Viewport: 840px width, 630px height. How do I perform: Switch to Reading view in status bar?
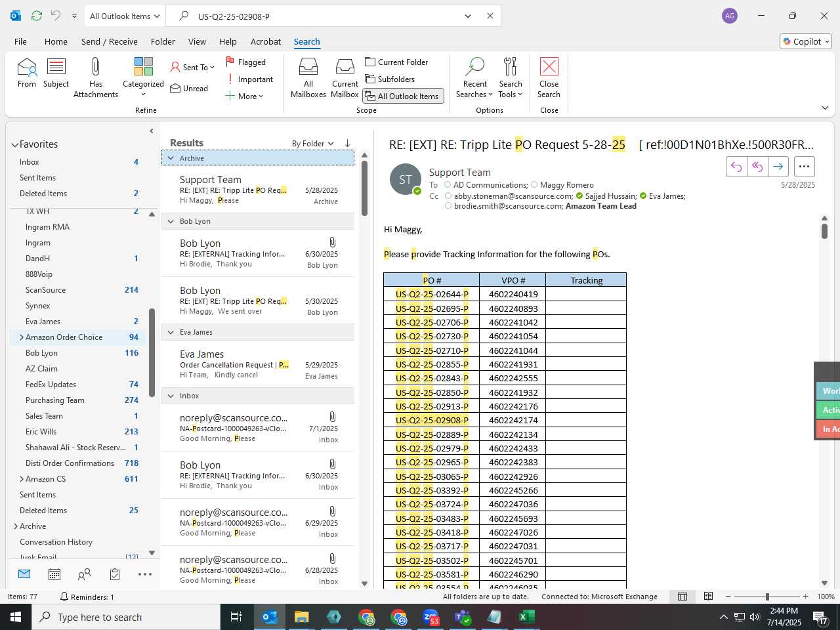[708, 597]
